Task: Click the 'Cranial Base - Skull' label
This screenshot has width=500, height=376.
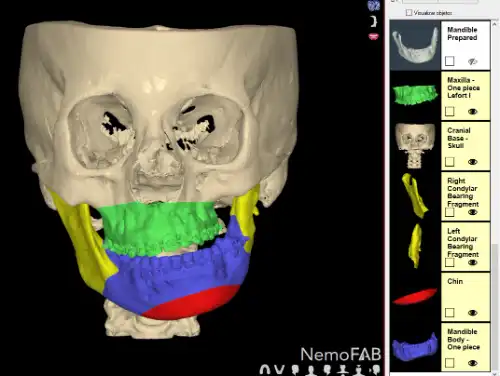Action: [459, 138]
